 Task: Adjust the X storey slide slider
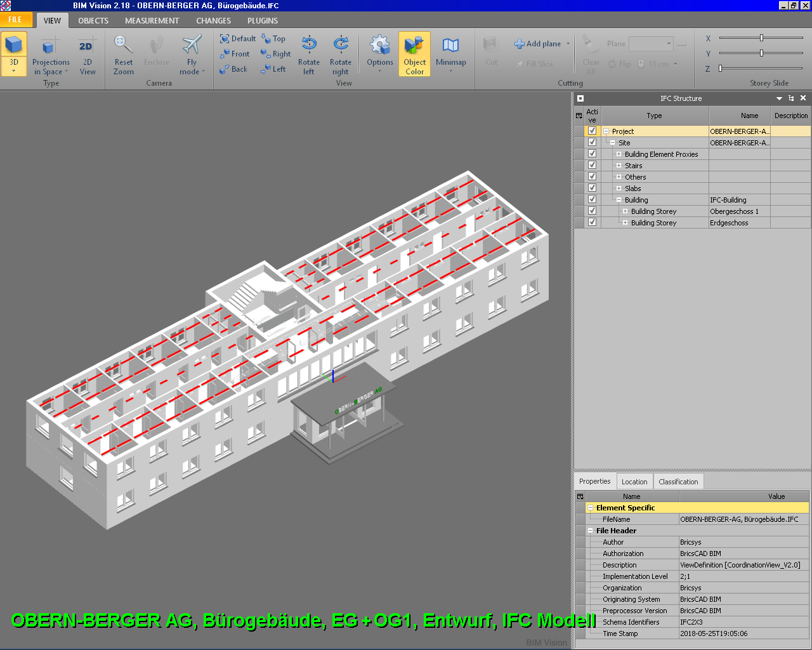coord(761,38)
